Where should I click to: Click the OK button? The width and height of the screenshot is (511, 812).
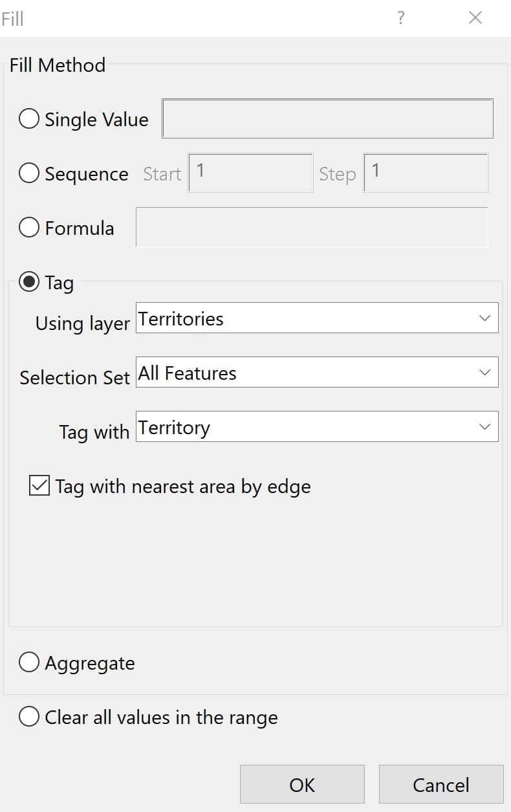pos(302,784)
